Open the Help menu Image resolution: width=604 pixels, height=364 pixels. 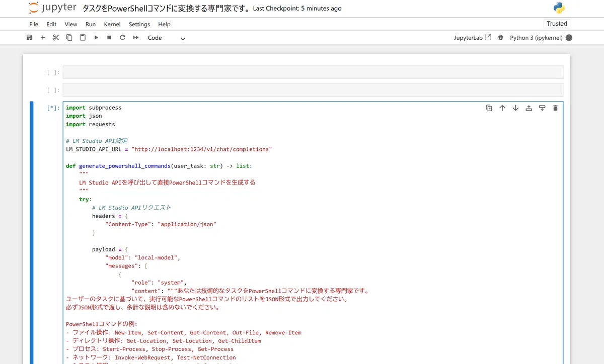[164, 24]
